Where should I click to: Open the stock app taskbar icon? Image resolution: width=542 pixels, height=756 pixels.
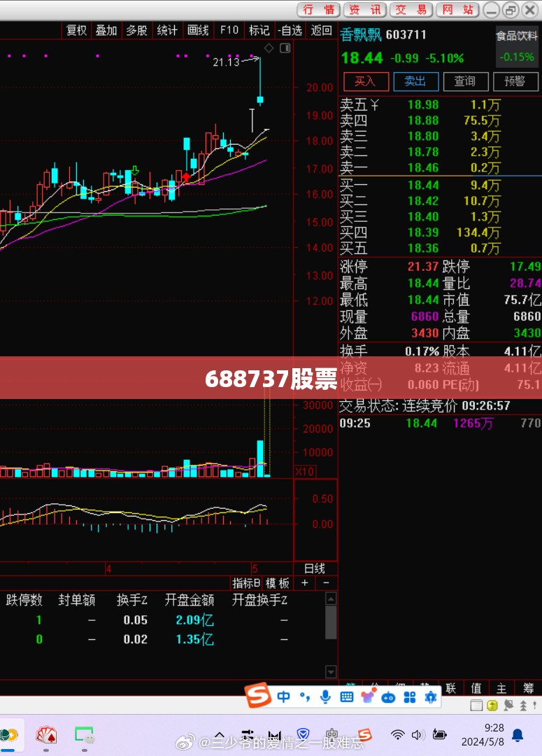pos(8,735)
